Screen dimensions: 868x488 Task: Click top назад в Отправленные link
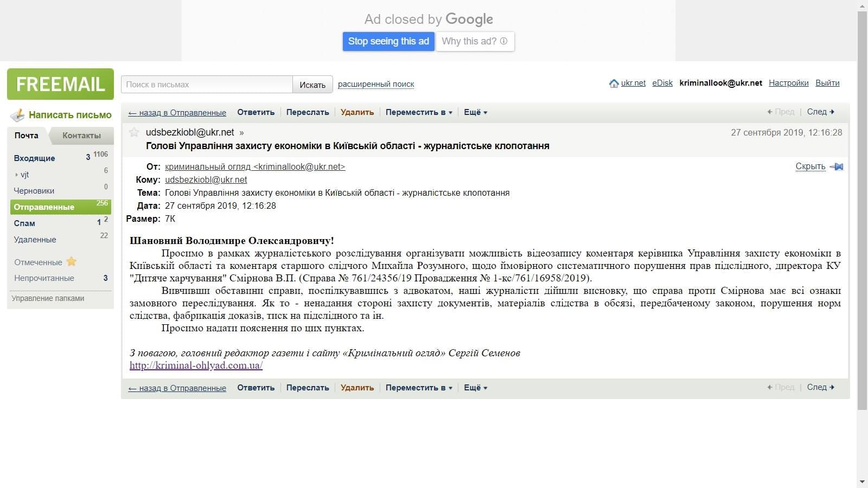pyautogui.click(x=177, y=113)
